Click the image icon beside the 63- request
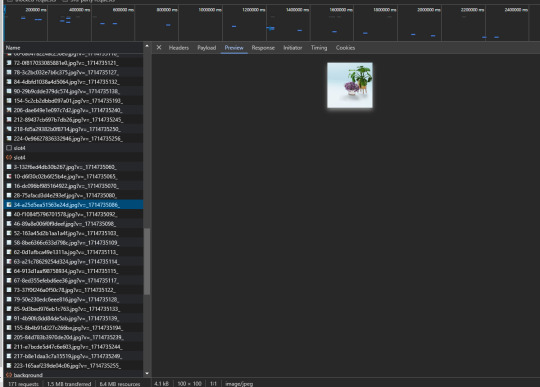 [9, 262]
